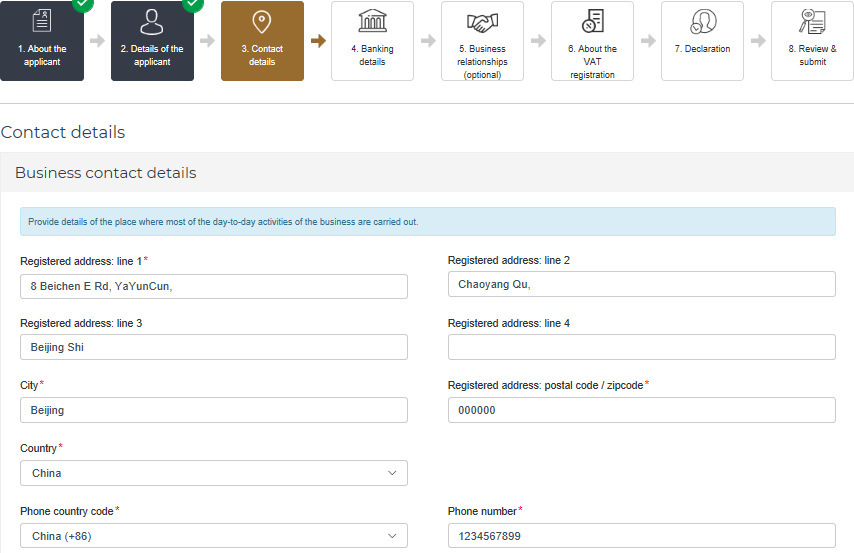Open the Phone country code dropdown
Image resolution: width=854 pixels, height=553 pixels.
214,536
